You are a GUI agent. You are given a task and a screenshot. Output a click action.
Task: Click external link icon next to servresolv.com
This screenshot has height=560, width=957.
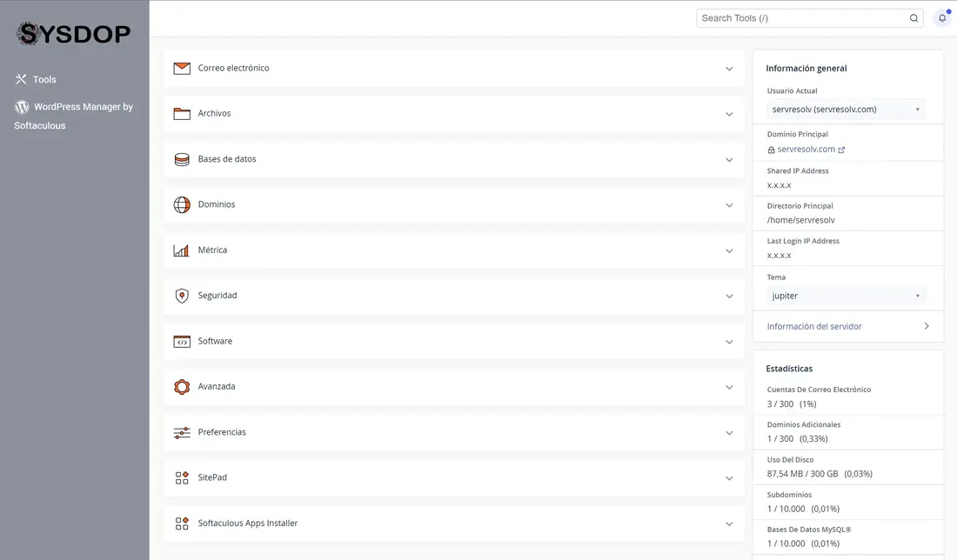click(x=841, y=150)
